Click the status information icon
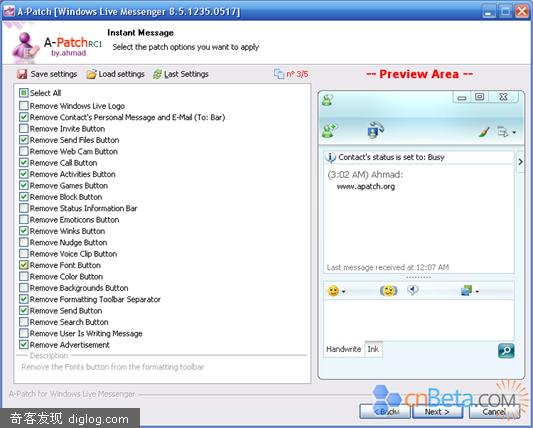Screen dimensions: 533x428 click(330, 157)
